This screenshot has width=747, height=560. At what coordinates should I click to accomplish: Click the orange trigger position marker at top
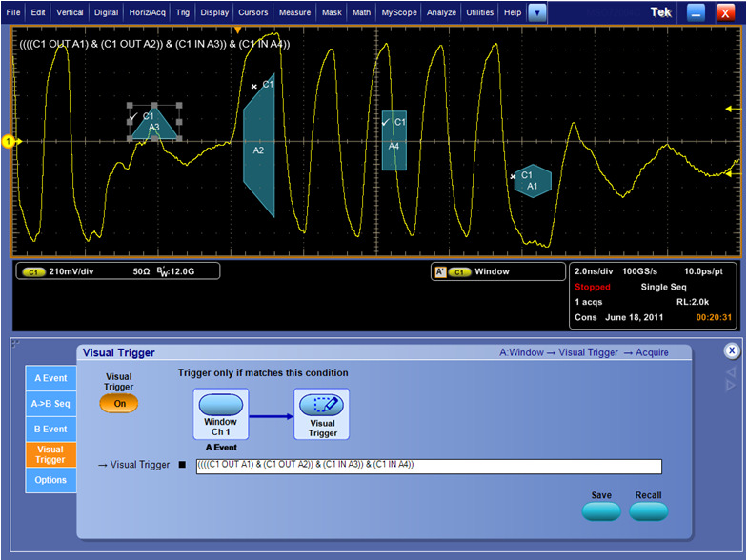[x=237, y=30]
